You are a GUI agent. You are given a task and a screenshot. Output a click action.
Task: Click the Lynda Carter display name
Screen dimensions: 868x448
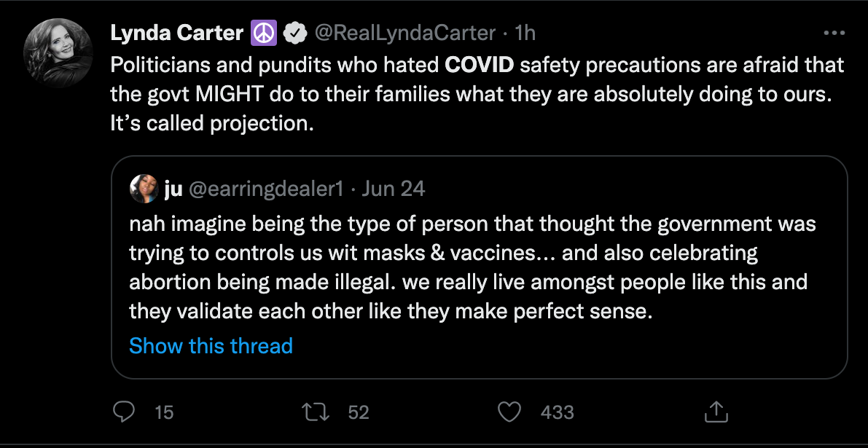[x=177, y=33]
